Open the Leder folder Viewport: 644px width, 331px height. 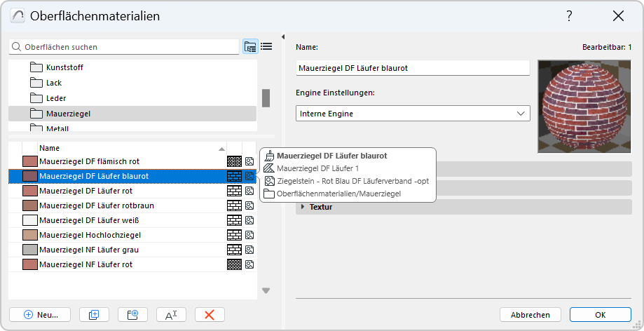pyautogui.click(x=55, y=98)
